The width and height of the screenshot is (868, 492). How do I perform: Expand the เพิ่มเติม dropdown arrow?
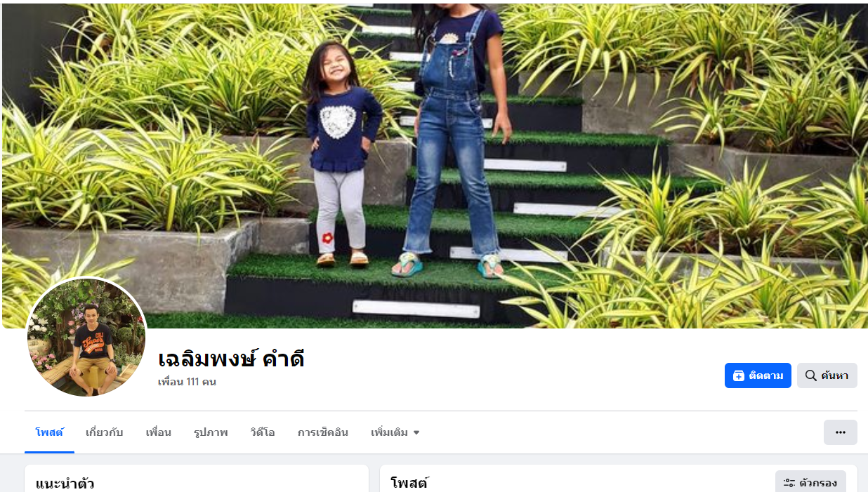coord(416,433)
